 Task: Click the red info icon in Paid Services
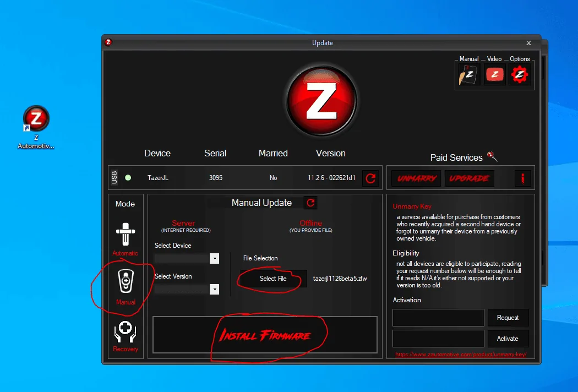click(x=522, y=178)
